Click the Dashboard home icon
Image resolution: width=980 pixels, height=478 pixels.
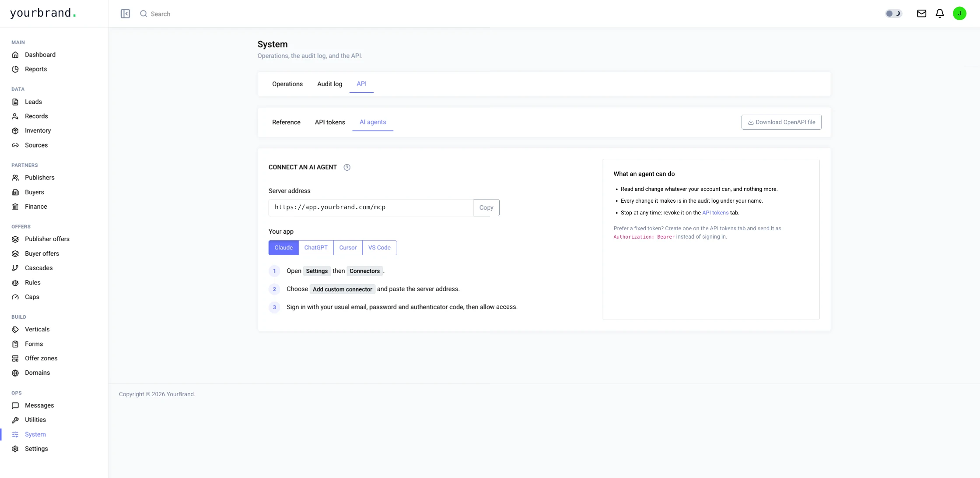point(15,55)
